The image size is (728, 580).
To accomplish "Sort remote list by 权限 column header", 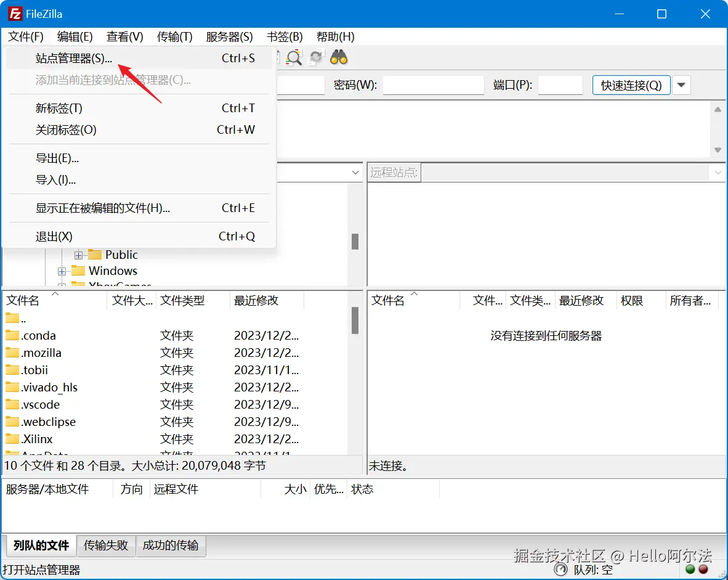I will click(x=641, y=300).
